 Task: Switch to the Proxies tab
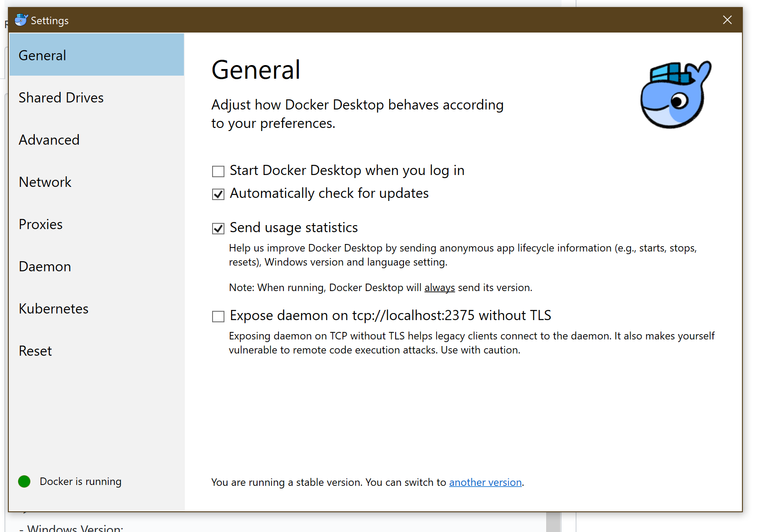coord(97,224)
